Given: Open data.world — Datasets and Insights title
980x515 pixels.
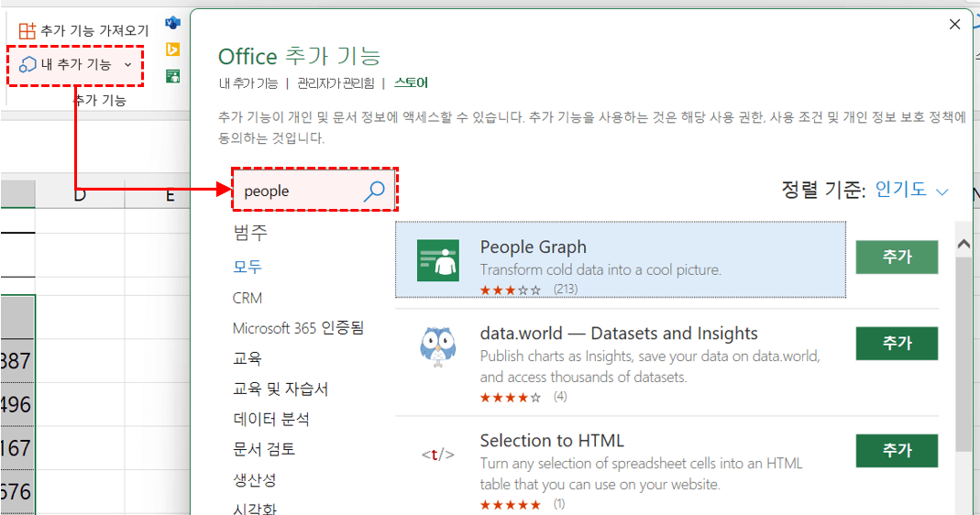Looking at the screenshot, I should [x=619, y=334].
